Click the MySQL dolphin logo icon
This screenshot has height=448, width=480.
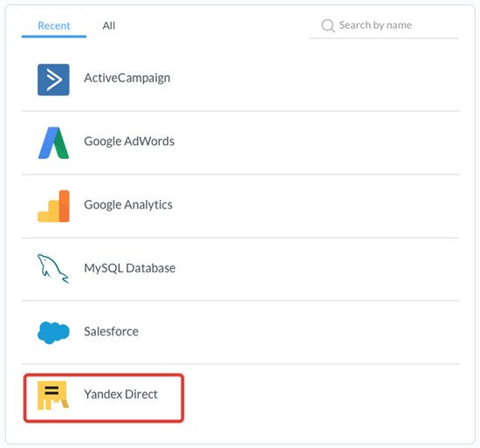(53, 269)
